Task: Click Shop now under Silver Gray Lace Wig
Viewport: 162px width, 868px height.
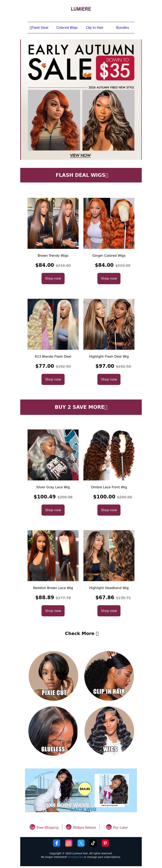Action: [53, 510]
